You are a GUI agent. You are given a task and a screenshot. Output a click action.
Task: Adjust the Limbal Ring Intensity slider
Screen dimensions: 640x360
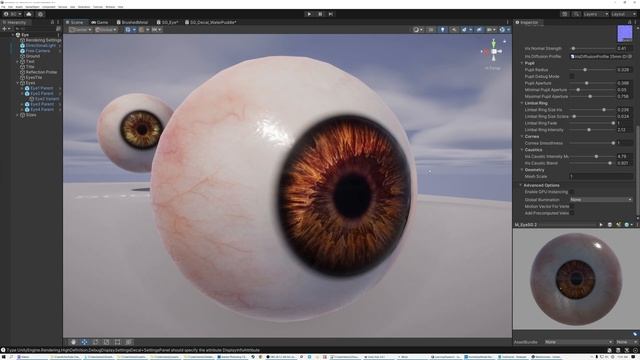coord(592,130)
